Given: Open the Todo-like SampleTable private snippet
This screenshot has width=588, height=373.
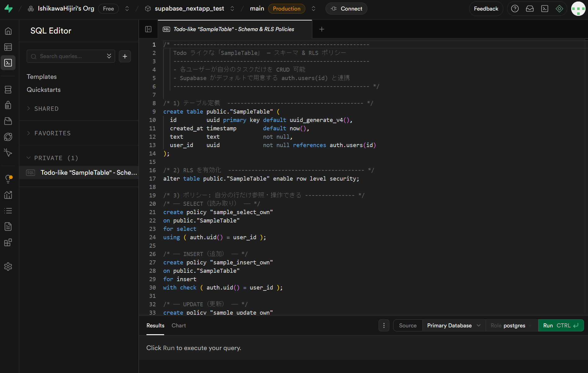Looking at the screenshot, I should coord(79,173).
